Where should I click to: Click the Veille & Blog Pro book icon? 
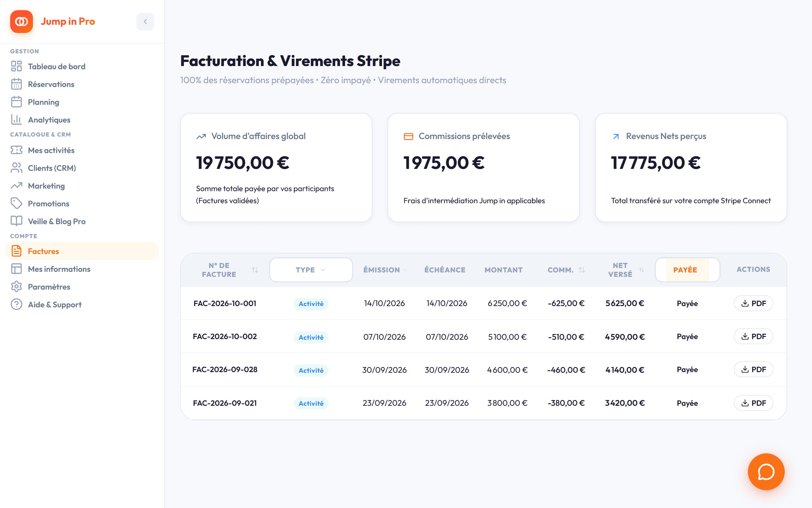(16, 221)
